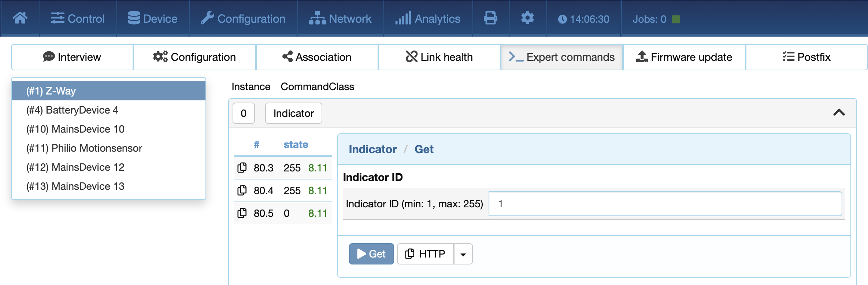Select device (#12) MainsDevice 12
Screen dimensions: 868x285
click(x=108, y=167)
